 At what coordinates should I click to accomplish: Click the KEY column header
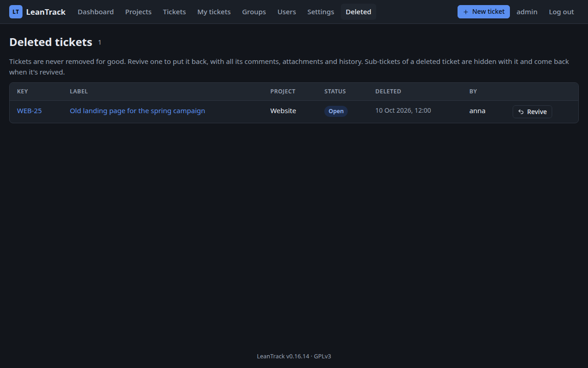(23, 92)
